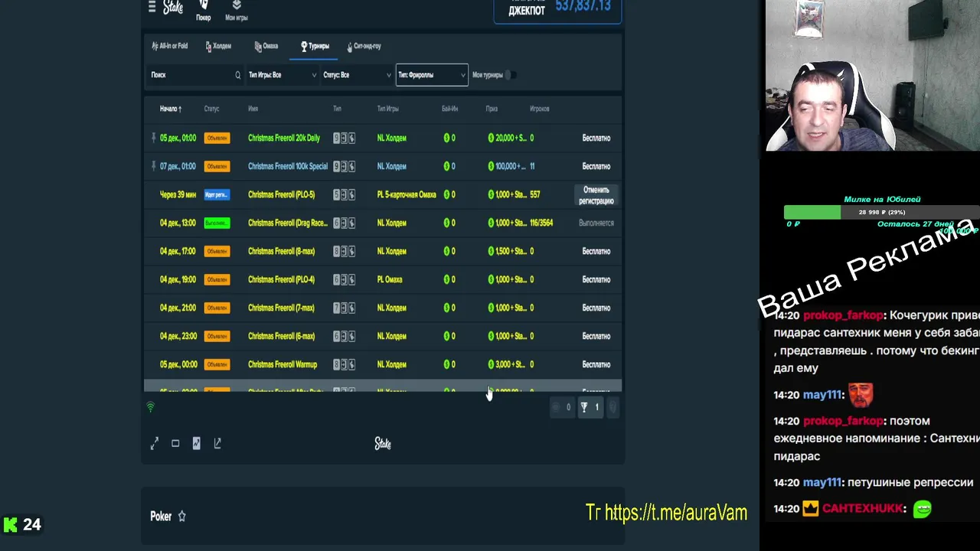
Task: Sort by the Имя column header
Action: click(253, 109)
